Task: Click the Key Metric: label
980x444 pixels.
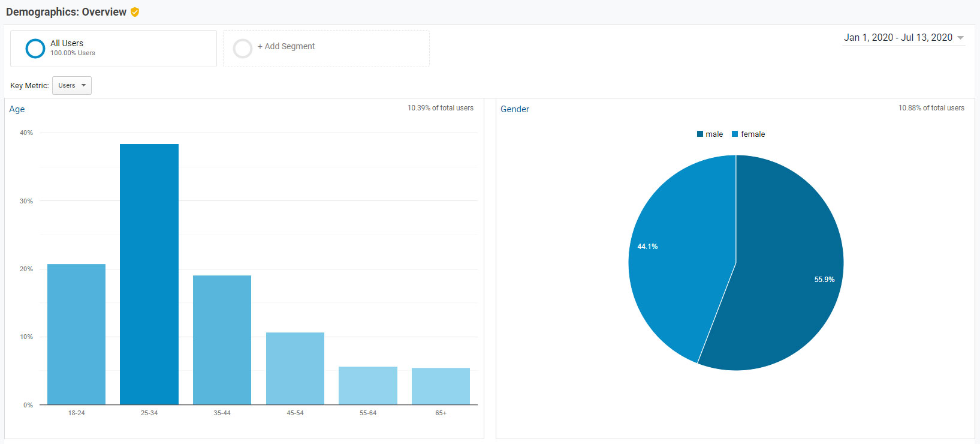Action: 29,86
